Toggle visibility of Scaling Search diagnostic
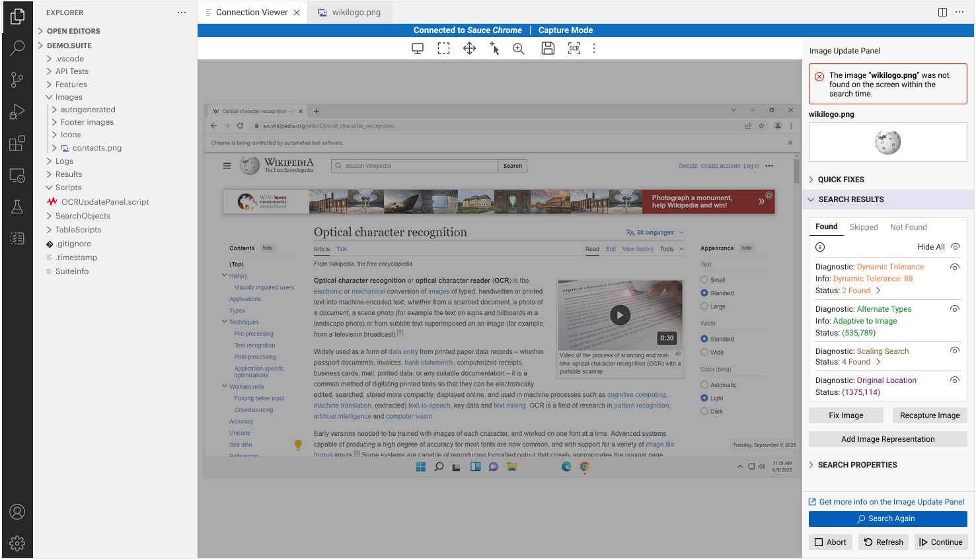This screenshot has height=560, width=976. [955, 351]
